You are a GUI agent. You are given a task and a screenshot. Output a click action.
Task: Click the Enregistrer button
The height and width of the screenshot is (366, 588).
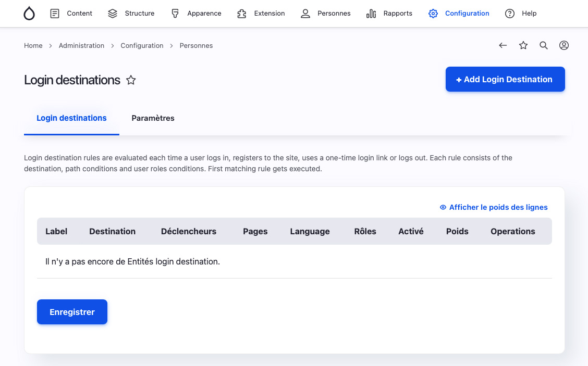coord(72,312)
